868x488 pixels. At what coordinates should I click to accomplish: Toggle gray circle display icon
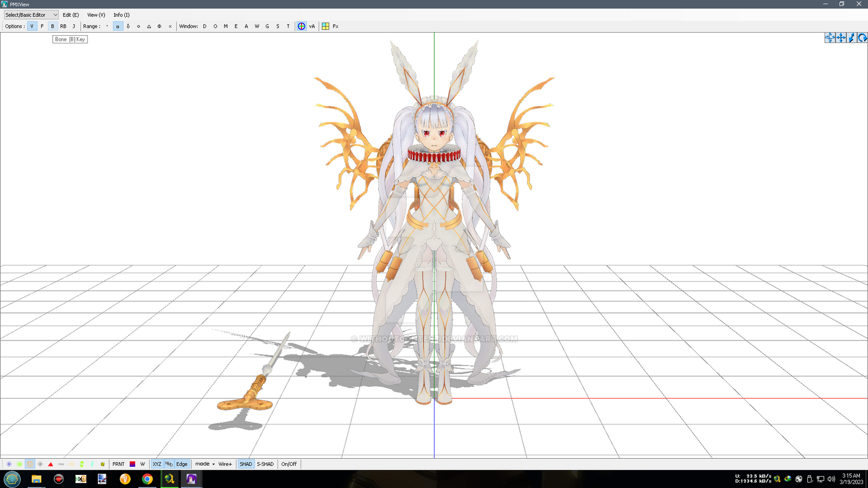40,464
